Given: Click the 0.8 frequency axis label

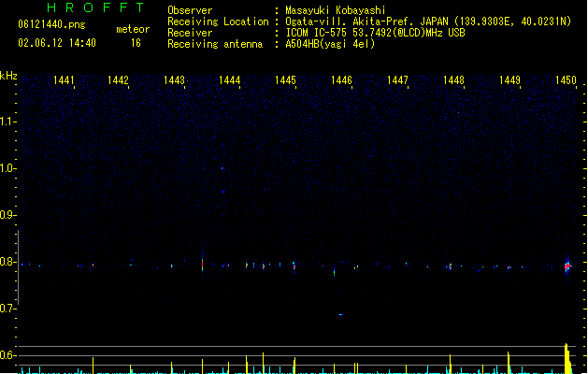Looking at the screenshot, I should [7, 262].
